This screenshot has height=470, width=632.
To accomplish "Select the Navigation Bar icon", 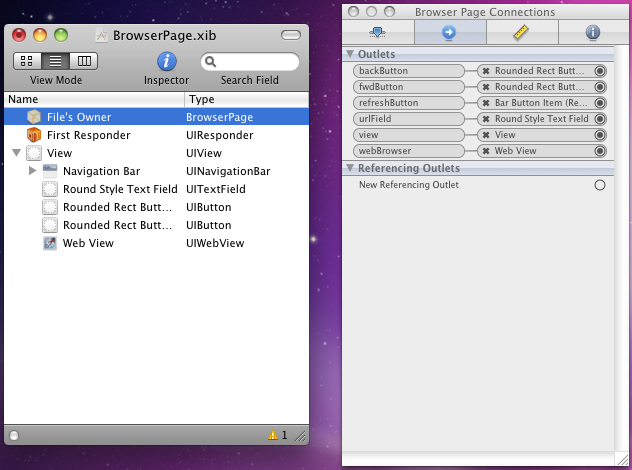I will click(x=50, y=171).
